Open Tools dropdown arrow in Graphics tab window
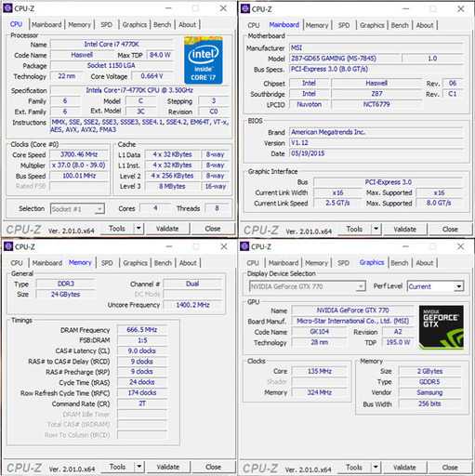The image size is (475, 476). (x=376, y=467)
